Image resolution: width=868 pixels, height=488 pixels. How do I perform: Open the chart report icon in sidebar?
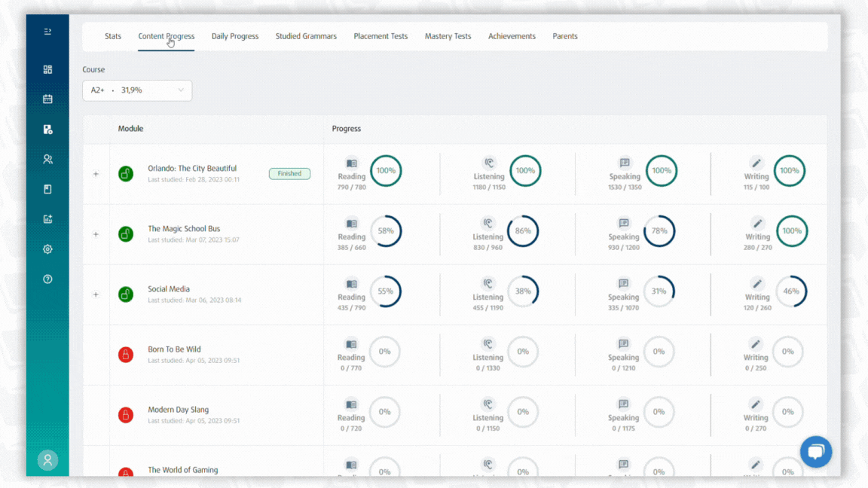click(x=47, y=219)
